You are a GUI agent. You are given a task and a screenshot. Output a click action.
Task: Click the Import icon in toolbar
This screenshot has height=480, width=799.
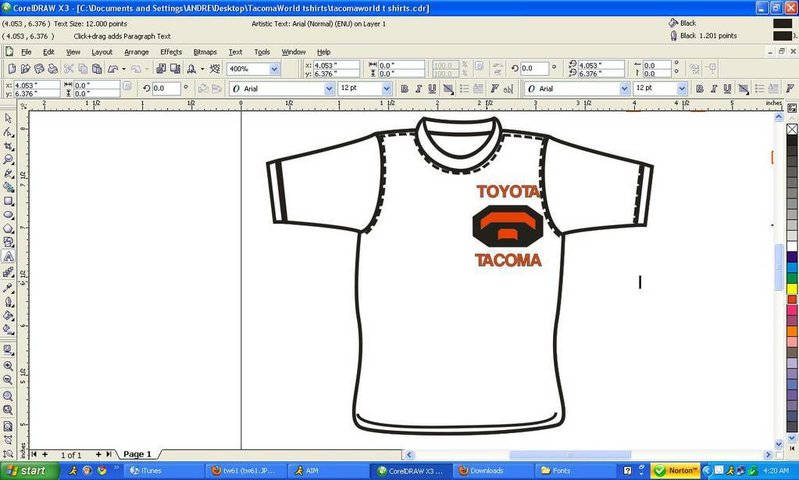tap(161, 69)
